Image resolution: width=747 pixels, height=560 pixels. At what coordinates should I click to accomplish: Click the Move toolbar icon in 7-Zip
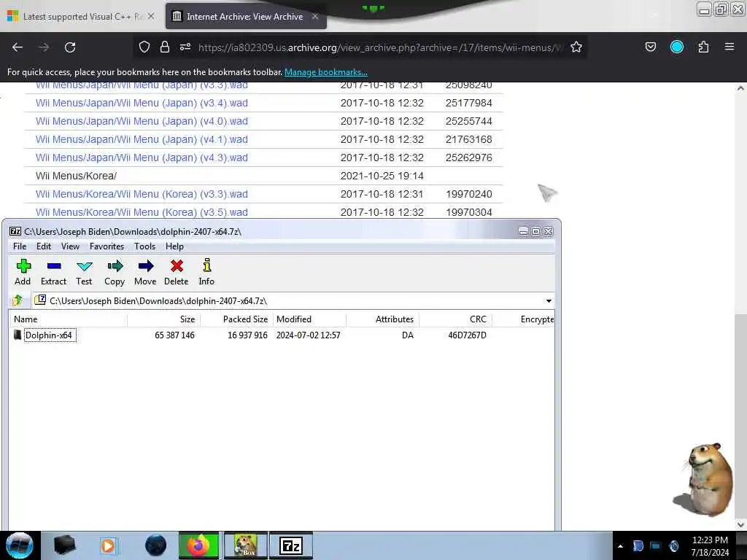pyautogui.click(x=145, y=266)
